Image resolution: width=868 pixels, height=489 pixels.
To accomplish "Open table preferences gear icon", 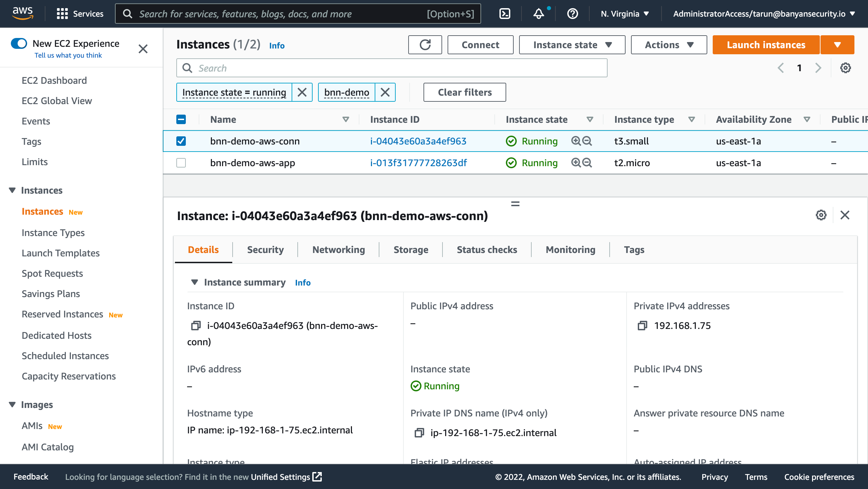I will 845,68.
